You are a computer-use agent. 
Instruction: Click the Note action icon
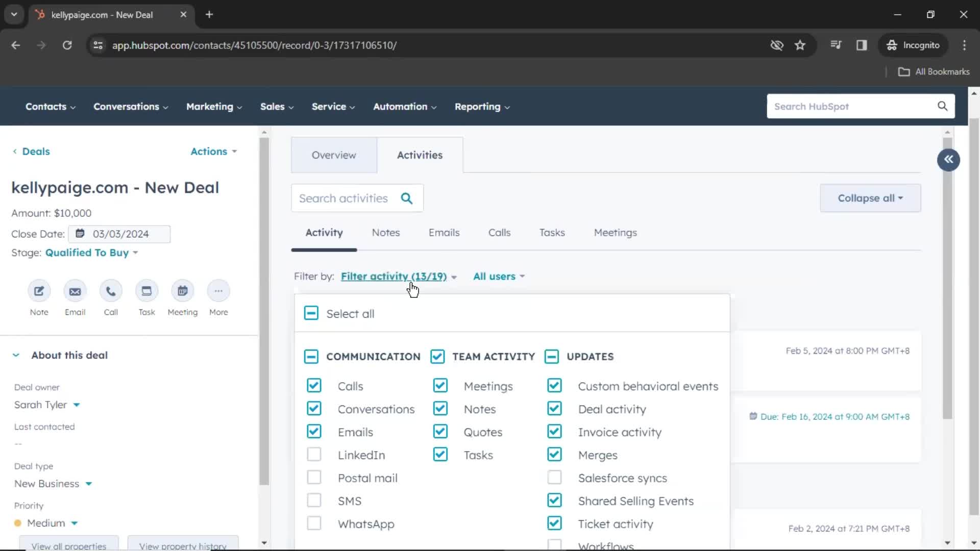tap(39, 291)
